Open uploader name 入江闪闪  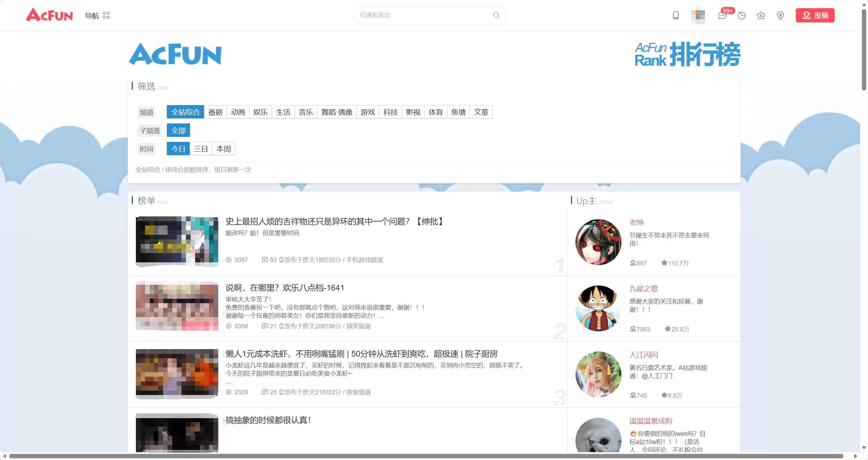tap(644, 355)
